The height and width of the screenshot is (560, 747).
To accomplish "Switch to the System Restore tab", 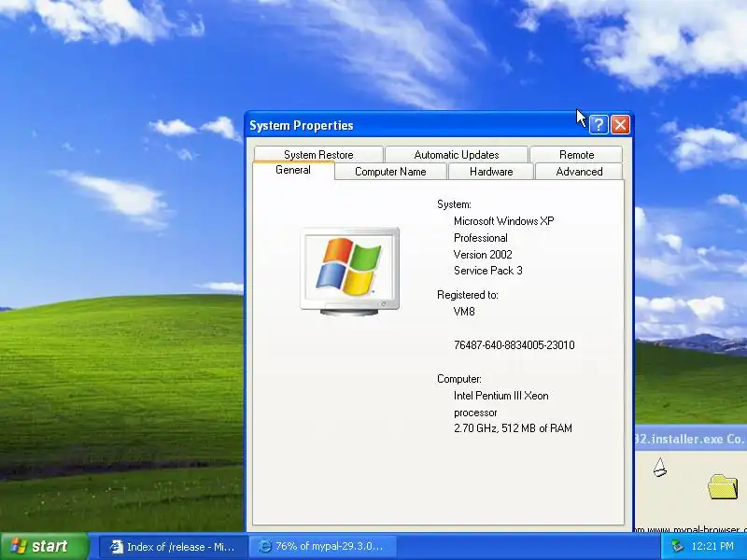I will click(x=318, y=154).
